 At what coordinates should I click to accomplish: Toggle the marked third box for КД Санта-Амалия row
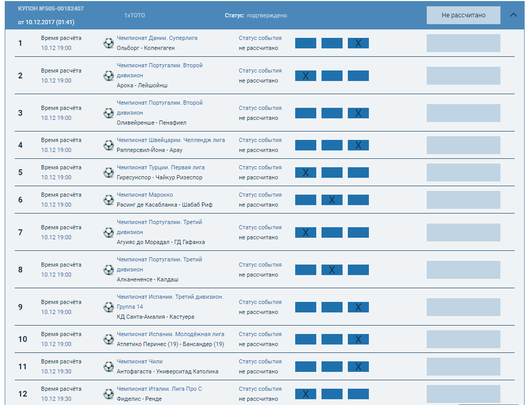pos(358,307)
